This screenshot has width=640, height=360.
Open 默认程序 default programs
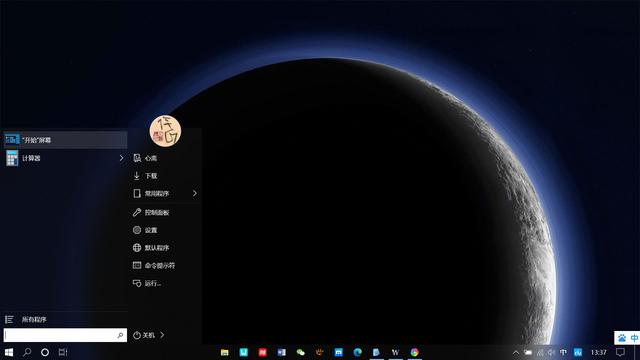point(165,248)
